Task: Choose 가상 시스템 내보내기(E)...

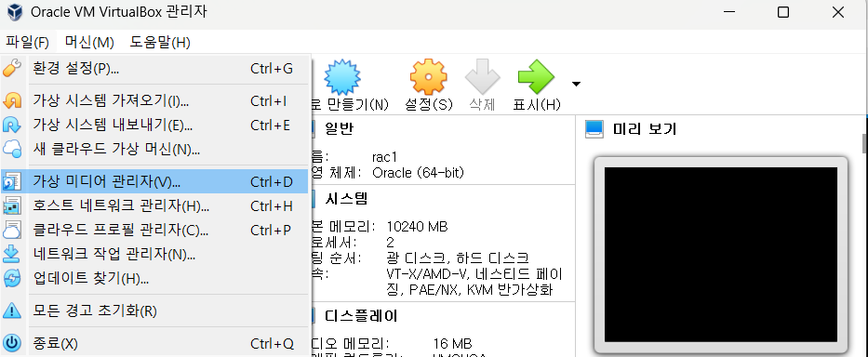Action: pos(154,126)
